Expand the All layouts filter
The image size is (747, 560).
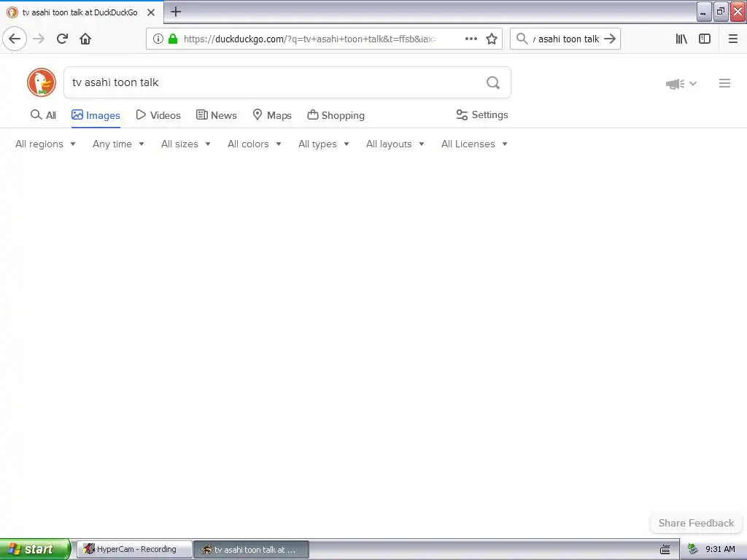click(395, 144)
